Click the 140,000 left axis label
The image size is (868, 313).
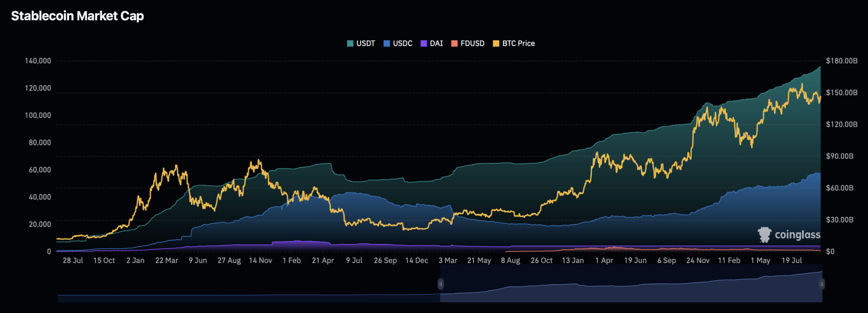click(x=38, y=61)
